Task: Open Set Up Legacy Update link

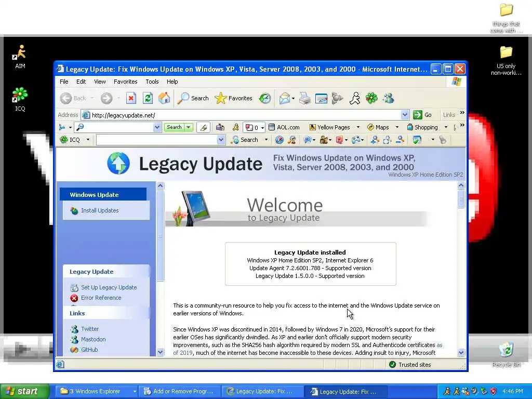Action: click(x=109, y=287)
